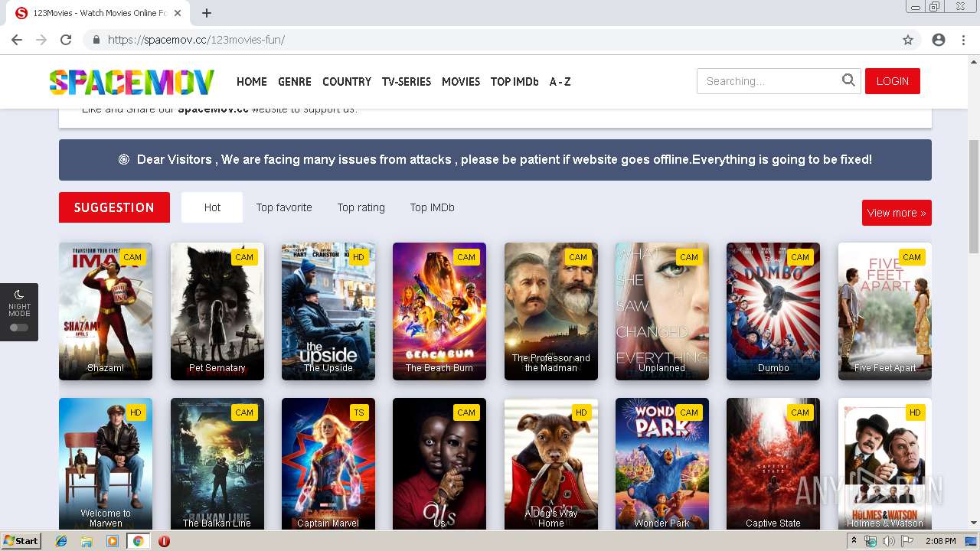Image resolution: width=980 pixels, height=551 pixels.
Task: Click the browser back arrow
Action: pyautogui.click(x=17, y=40)
